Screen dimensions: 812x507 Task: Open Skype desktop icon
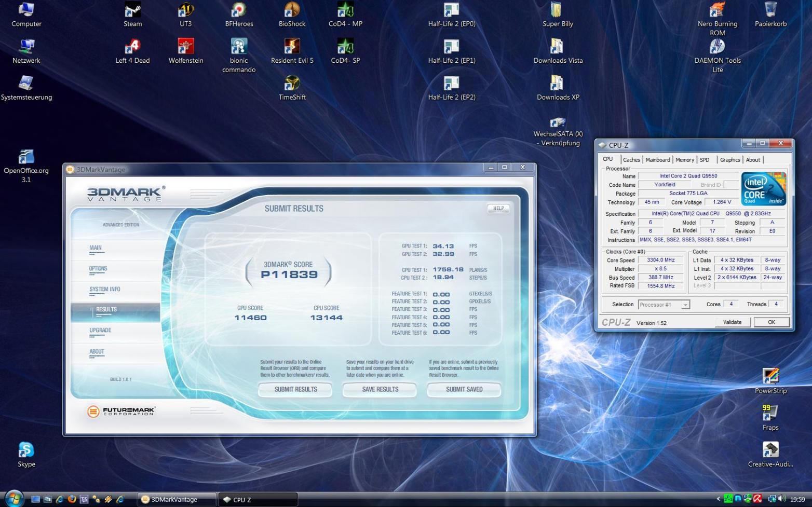pos(26,455)
